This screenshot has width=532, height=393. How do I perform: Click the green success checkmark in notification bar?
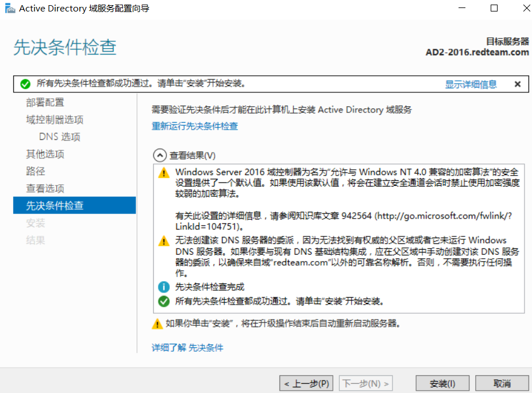(x=25, y=84)
